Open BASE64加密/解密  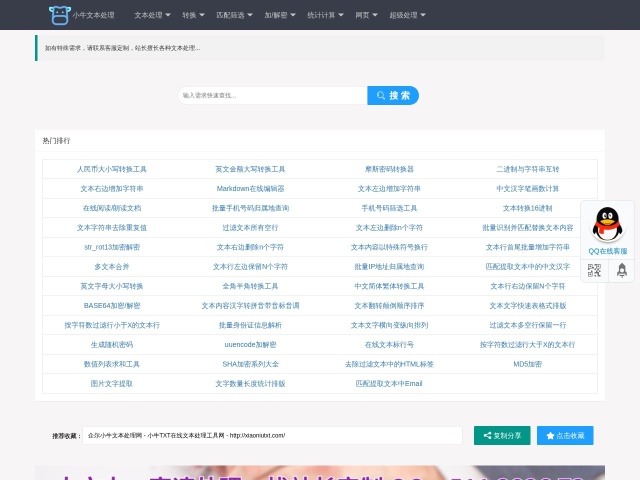(x=112, y=306)
